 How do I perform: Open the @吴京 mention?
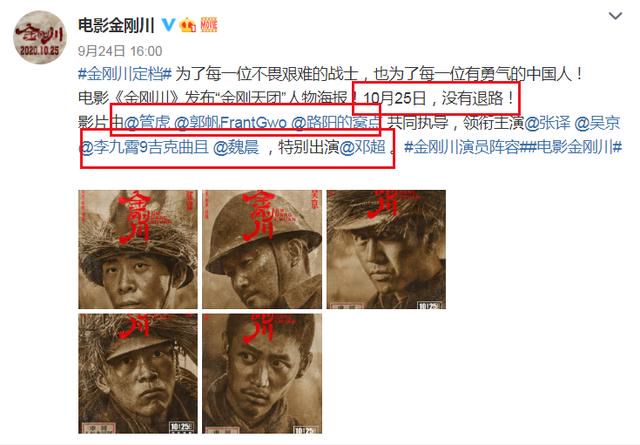[x=597, y=122]
